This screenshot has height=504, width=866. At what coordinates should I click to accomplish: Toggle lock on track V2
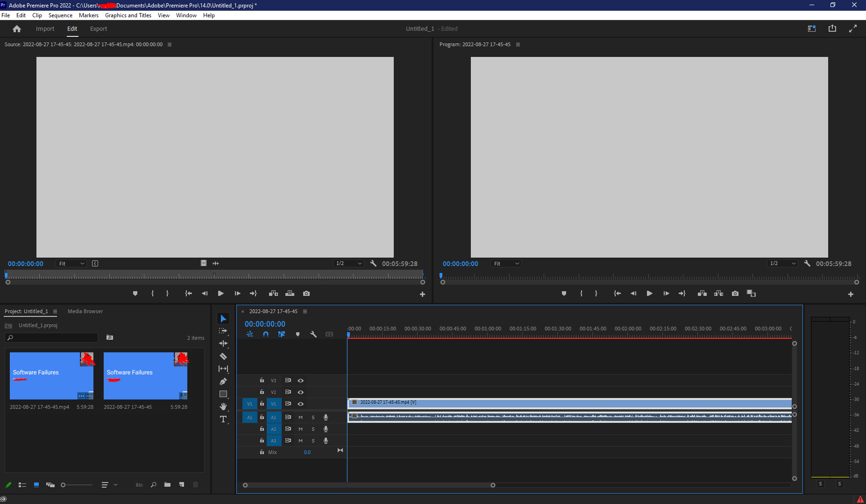coord(262,392)
